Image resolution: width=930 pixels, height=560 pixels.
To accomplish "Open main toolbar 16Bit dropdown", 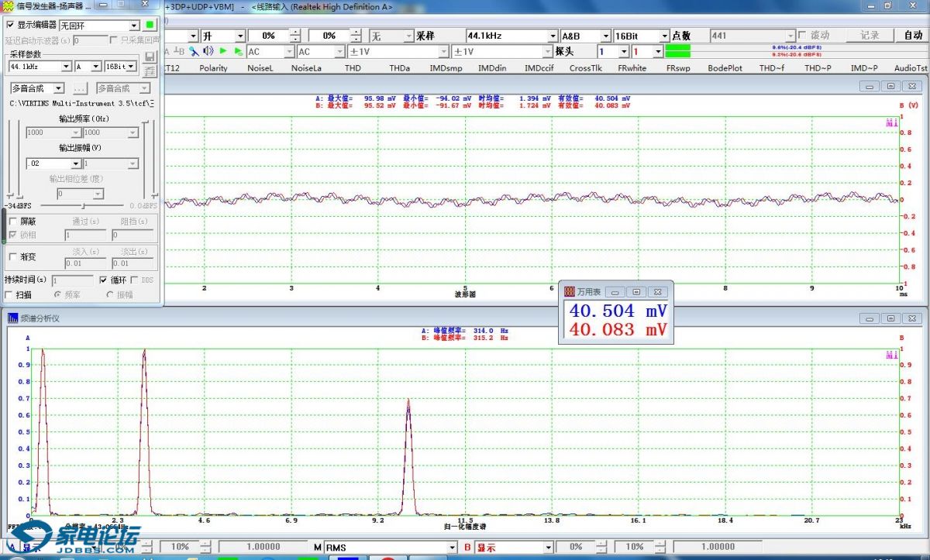I will (x=664, y=36).
